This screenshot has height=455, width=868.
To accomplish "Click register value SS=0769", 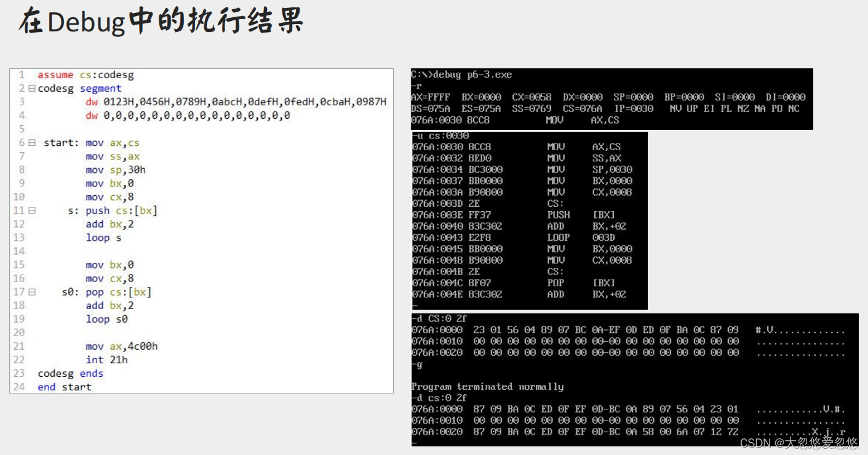I will [x=532, y=108].
